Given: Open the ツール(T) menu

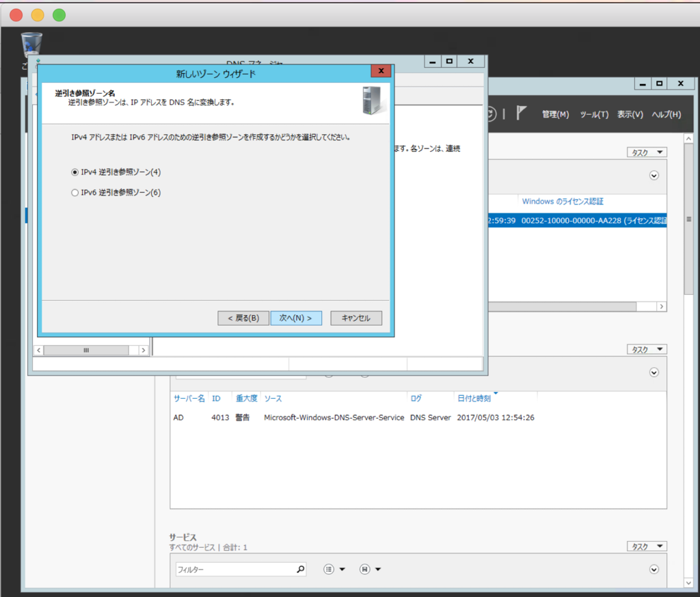Looking at the screenshot, I should pos(594,114).
